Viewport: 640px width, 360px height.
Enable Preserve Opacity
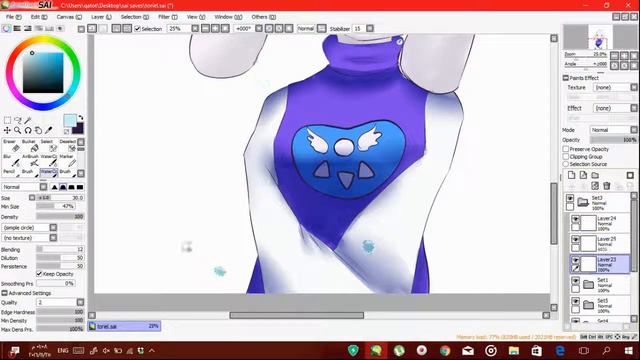[566, 149]
